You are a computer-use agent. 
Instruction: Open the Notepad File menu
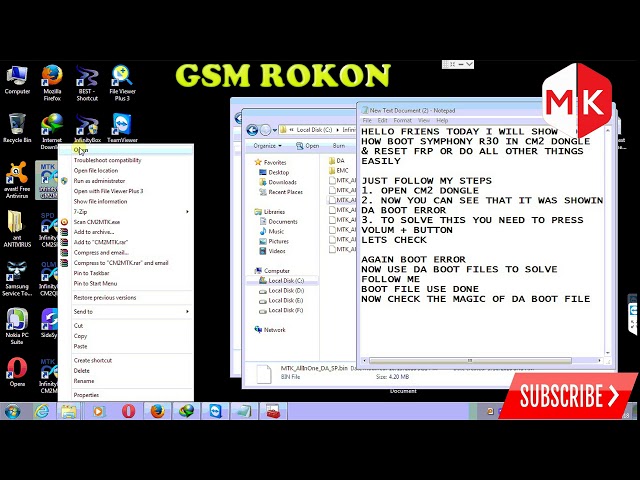367,120
